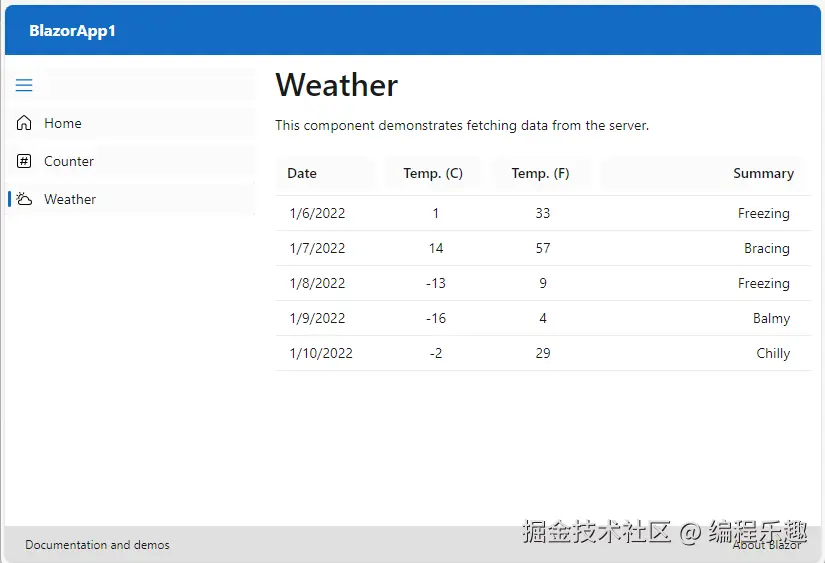
Task: Click the Freezing summary in 1/8/2022 row
Action: click(763, 284)
